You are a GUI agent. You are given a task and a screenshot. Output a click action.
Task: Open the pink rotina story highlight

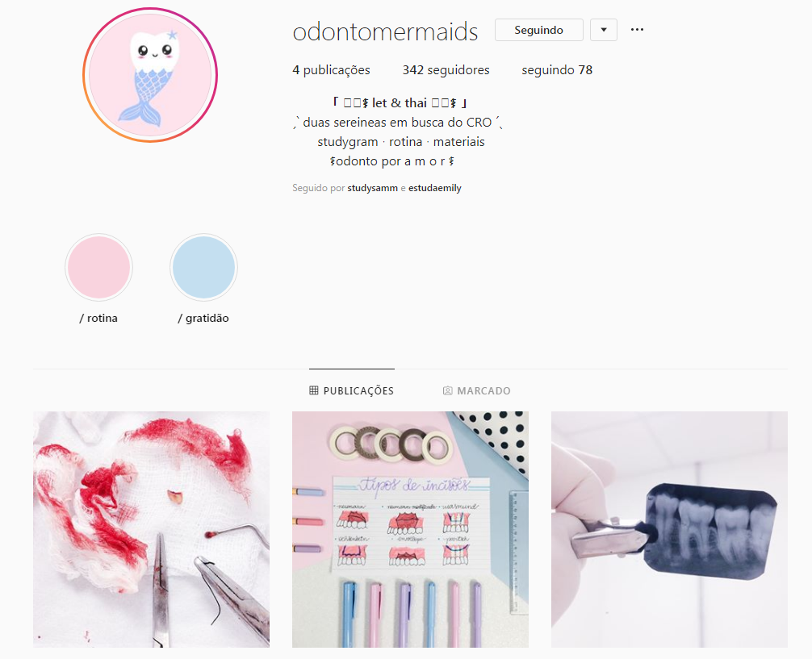99,267
